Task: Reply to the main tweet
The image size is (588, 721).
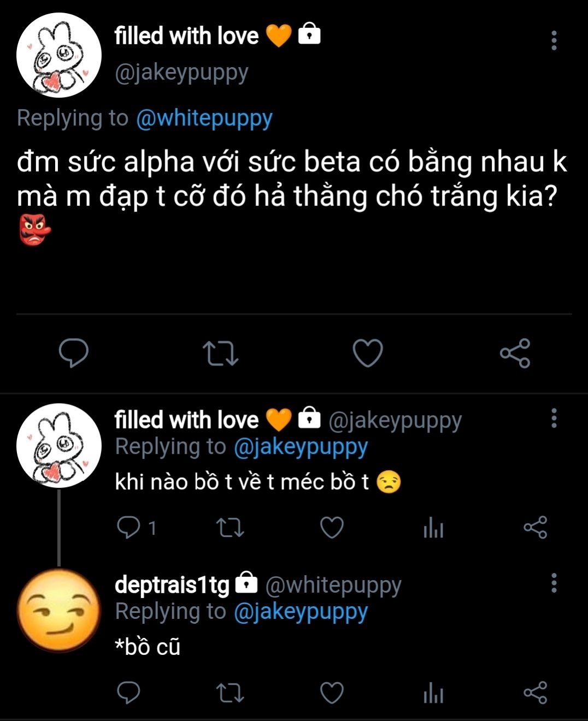Action: 74,353
